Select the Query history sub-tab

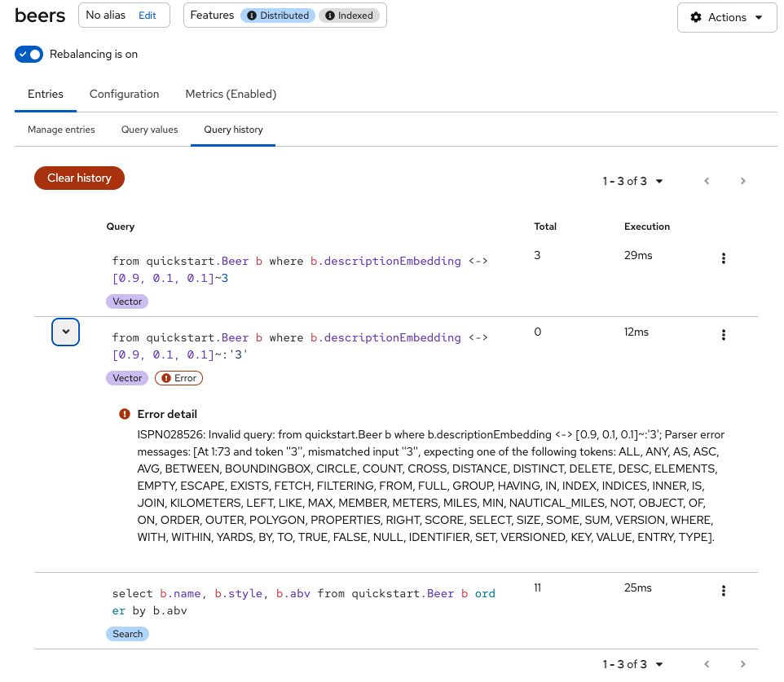pos(233,130)
